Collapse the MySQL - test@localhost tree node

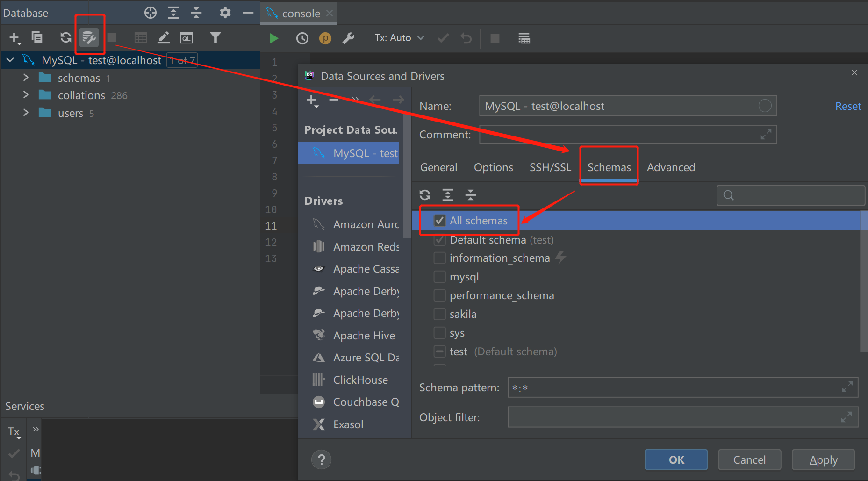(10, 60)
